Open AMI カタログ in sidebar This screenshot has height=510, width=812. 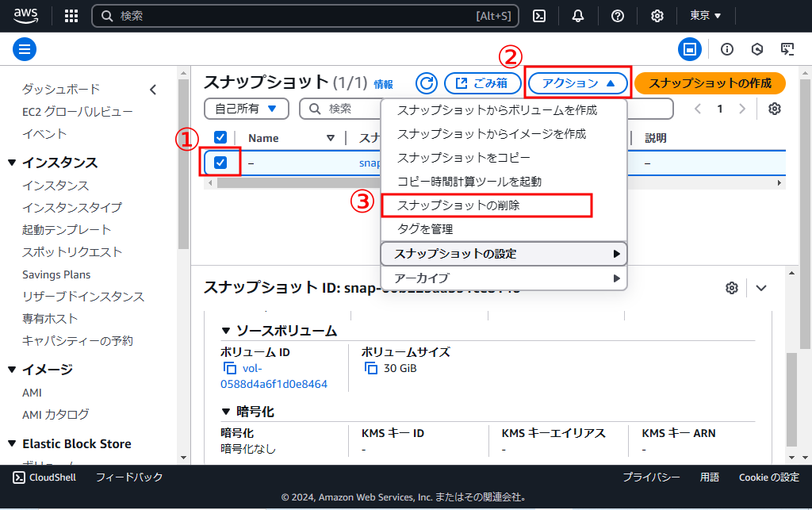[x=56, y=414]
